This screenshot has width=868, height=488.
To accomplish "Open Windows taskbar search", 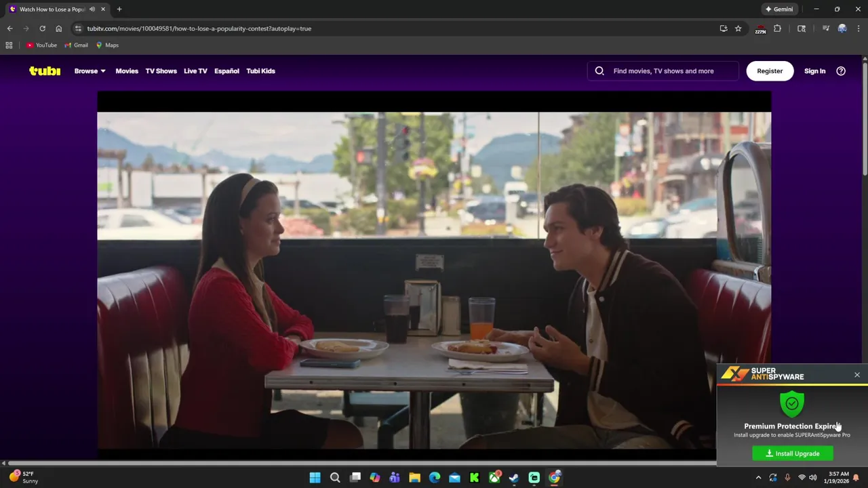I will 335,478.
